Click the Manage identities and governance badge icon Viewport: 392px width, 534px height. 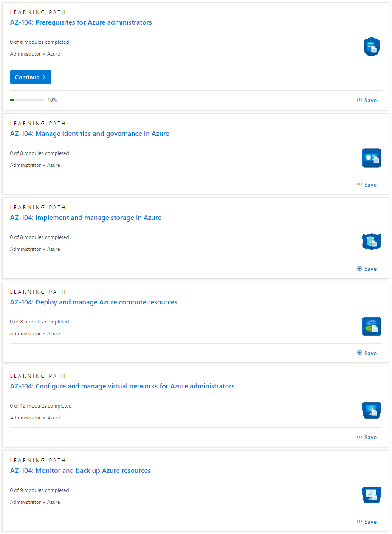[371, 158]
